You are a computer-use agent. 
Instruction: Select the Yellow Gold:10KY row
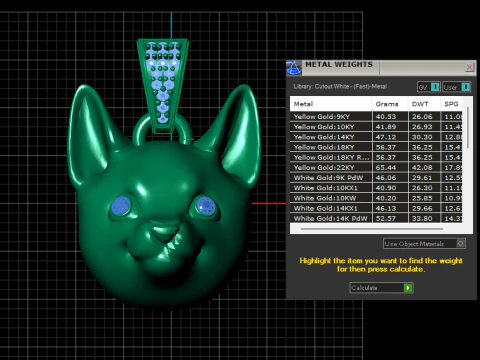pyautogui.click(x=376, y=127)
